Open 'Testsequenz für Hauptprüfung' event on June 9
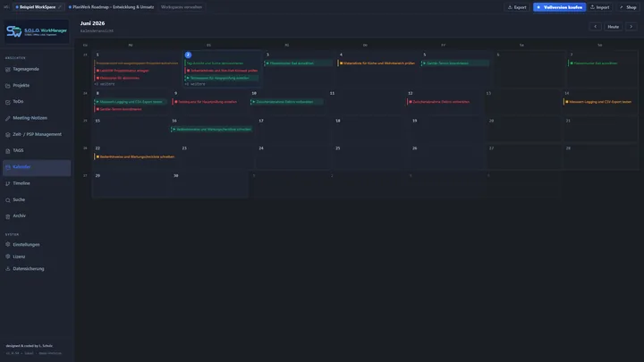The image size is (644, 362). (x=206, y=102)
